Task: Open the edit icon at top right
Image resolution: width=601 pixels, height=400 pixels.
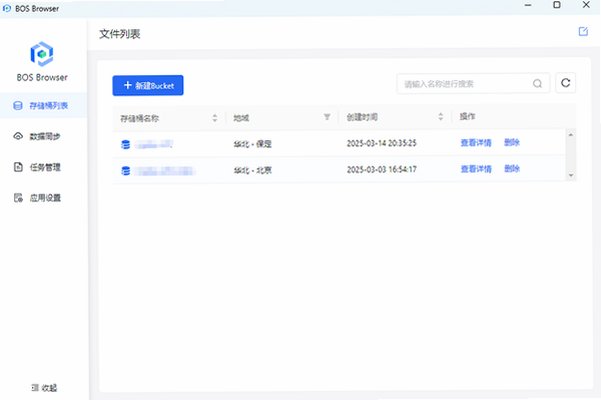Action: coord(583,31)
